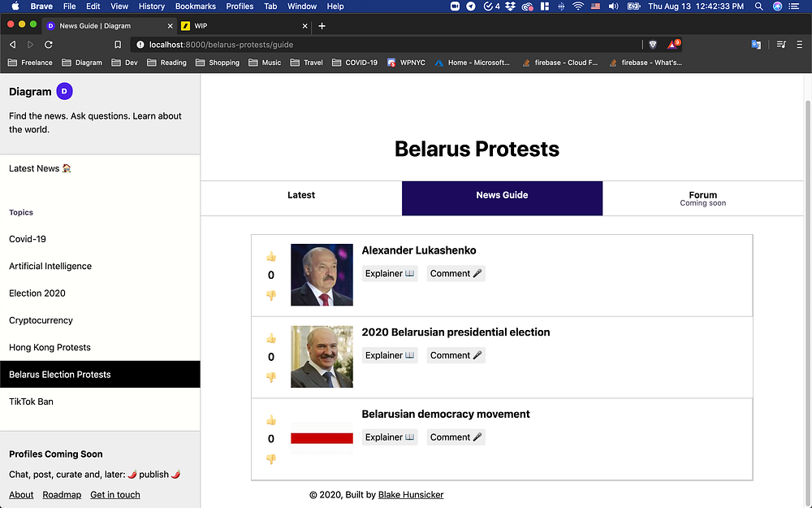This screenshot has height=508, width=812.
Task: Open the Artificial Intelligence topic
Action: pyautogui.click(x=50, y=266)
